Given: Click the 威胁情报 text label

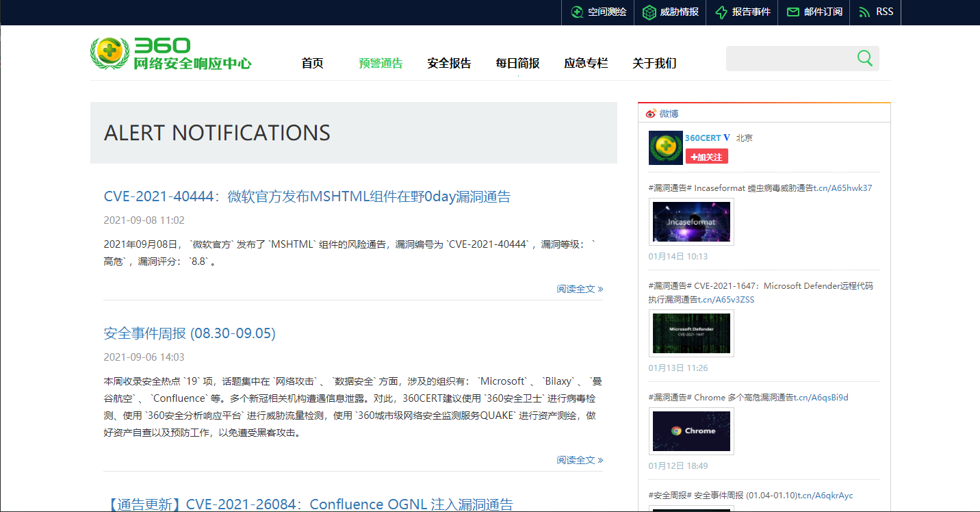Looking at the screenshot, I should coord(680,12).
